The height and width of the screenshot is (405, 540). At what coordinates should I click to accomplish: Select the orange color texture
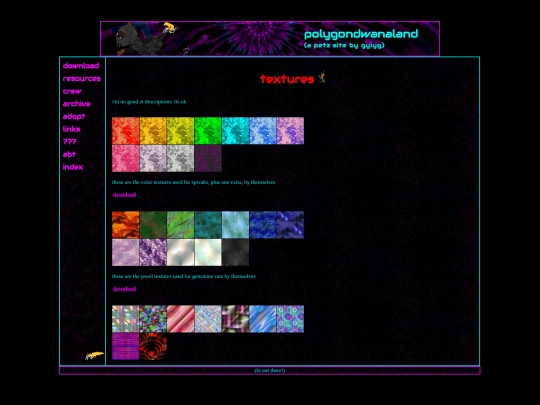coord(153,131)
